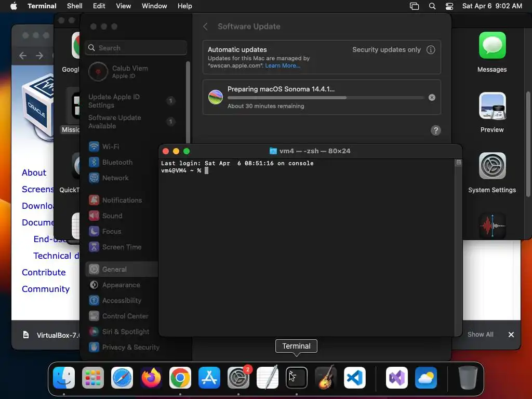Open TextEdit from the Dock
Screen dimensions: 532x399
pyautogui.click(x=268, y=378)
